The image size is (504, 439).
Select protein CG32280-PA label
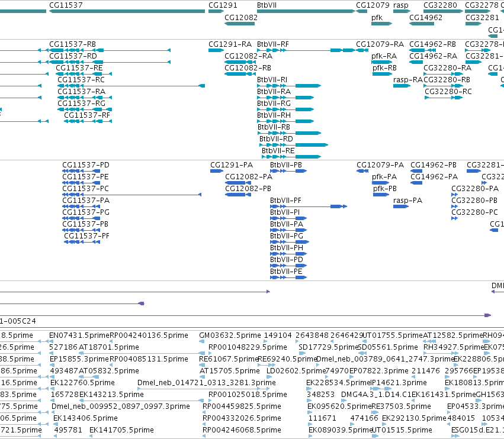[475, 189]
